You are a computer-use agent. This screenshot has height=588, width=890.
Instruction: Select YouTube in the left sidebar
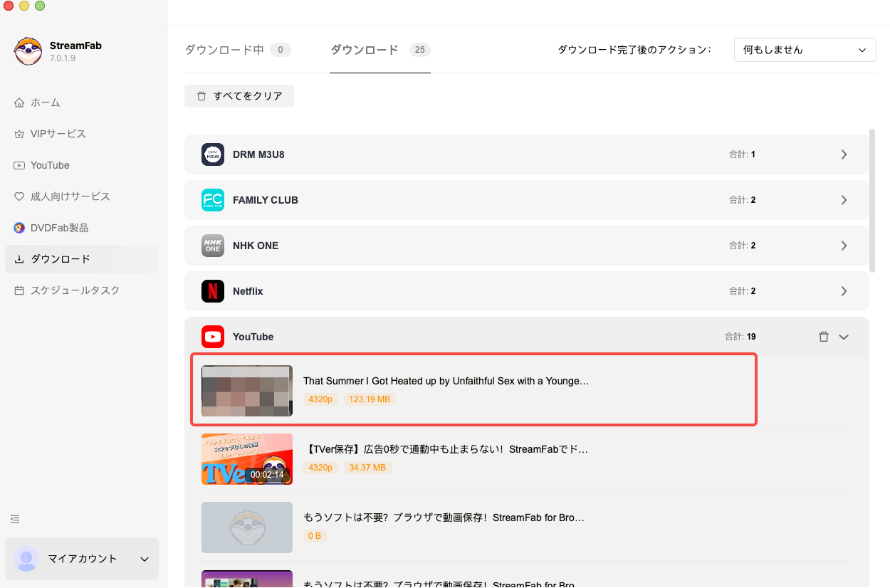pyautogui.click(x=82, y=165)
